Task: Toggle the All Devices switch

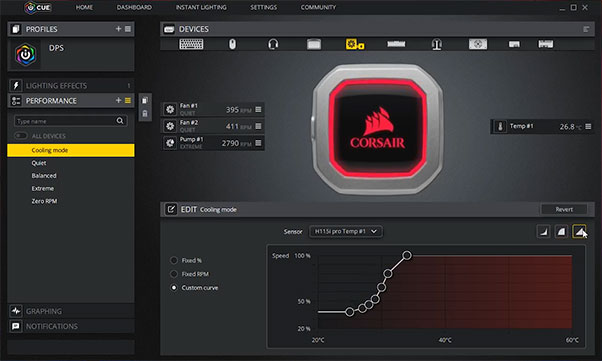Action: (x=21, y=136)
